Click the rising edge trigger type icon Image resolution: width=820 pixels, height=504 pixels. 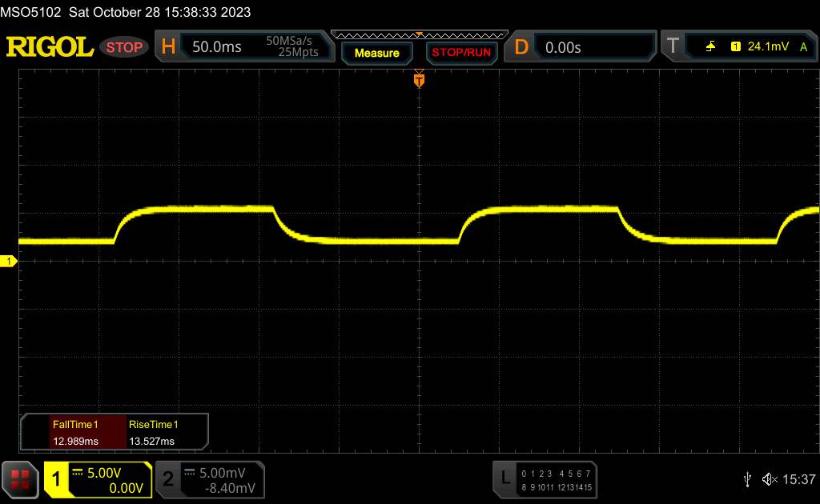click(710, 47)
